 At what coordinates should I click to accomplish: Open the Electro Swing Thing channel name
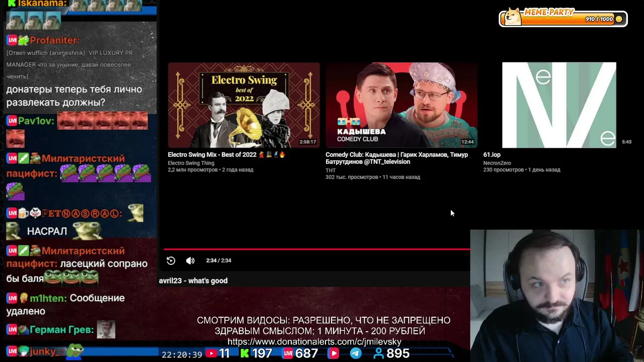coord(191,163)
